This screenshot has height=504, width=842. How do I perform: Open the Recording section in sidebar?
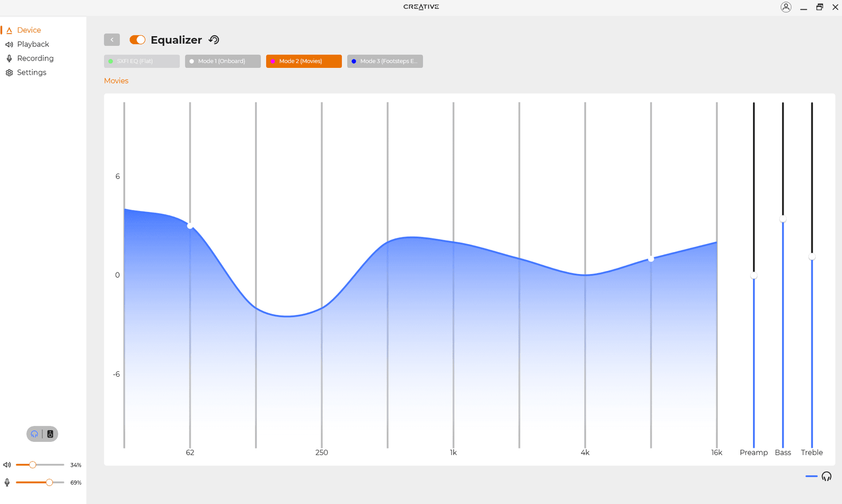point(35,58)
